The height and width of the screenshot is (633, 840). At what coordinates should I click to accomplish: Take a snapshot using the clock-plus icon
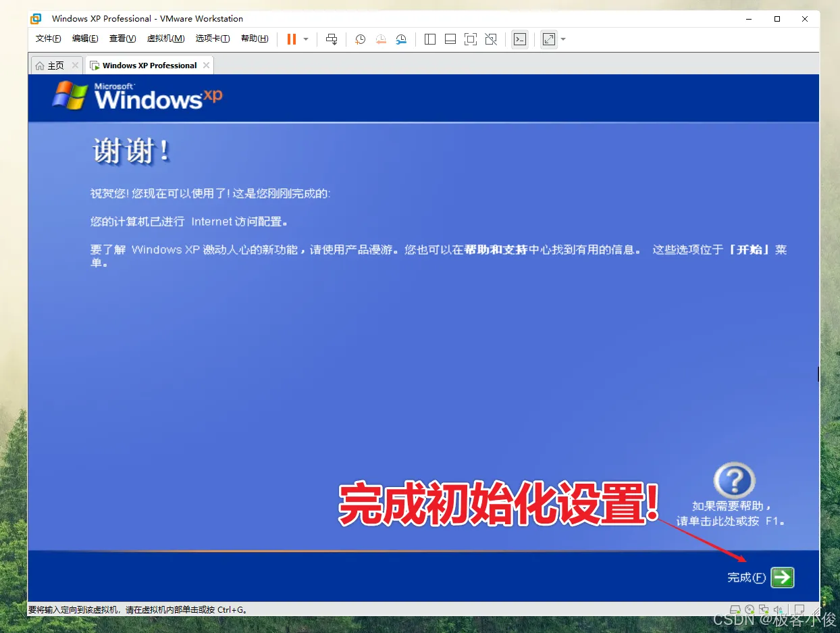point(360,39)
